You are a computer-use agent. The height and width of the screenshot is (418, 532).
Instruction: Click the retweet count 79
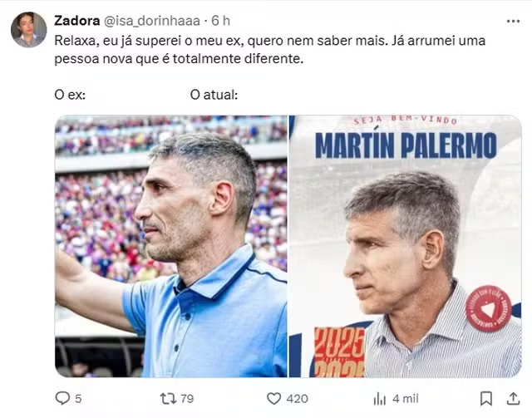tap(187, 399)
